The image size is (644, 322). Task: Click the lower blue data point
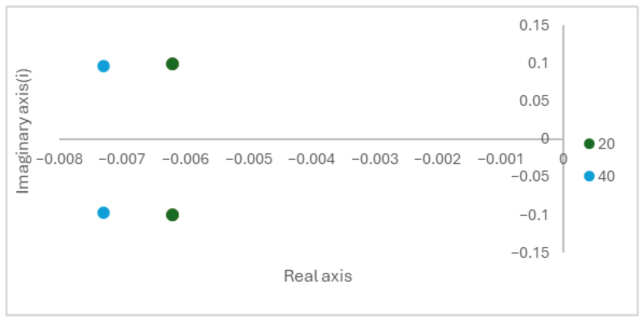point(103,213)
